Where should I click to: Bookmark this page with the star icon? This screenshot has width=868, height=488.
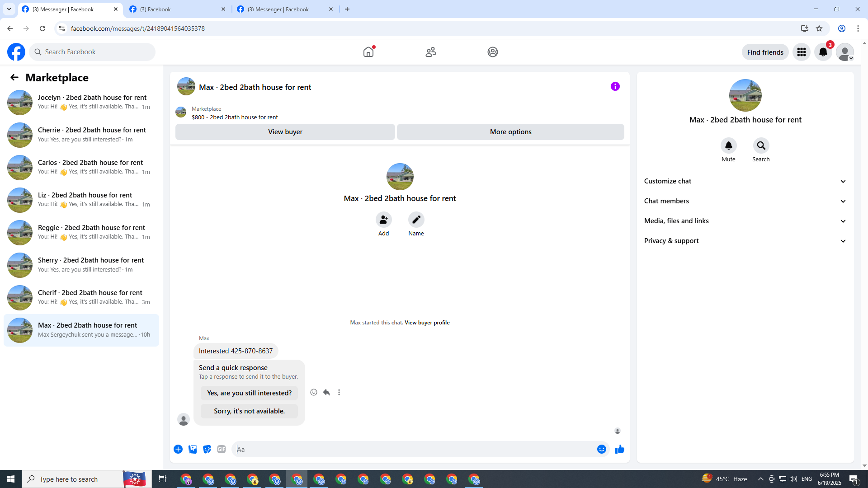(819, 28)
